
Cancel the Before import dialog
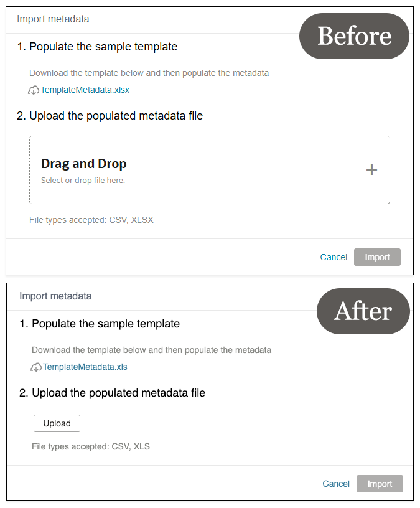click(x=334, y=257)
